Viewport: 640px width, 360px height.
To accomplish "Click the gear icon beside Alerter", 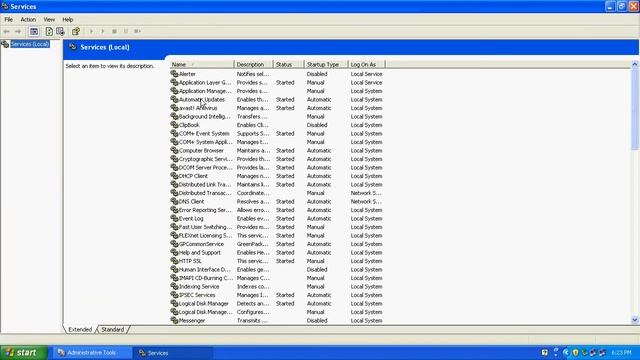I will [x=174, y=74].
